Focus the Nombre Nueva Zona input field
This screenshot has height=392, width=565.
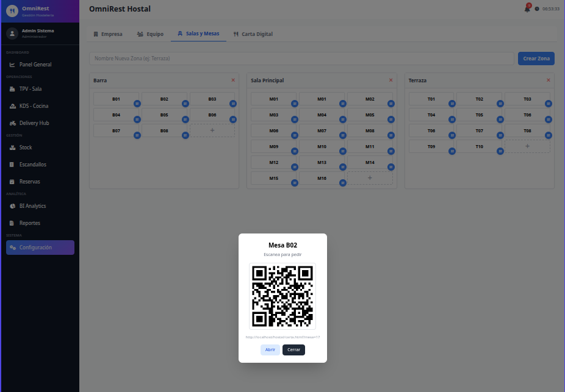point(301,59)
